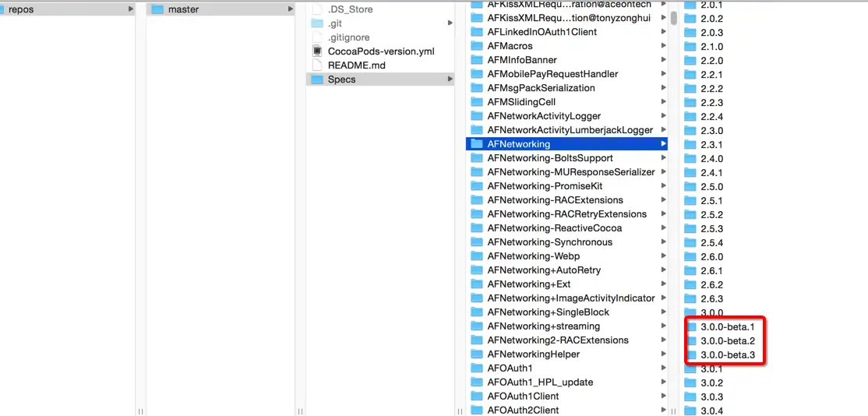Expand the AFMsgPackSerialization arrow
Screen dimensions: 868x416
663,88
